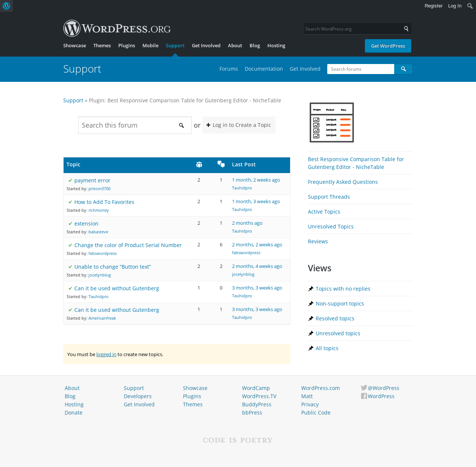The width and height of the screenshot is (476, 467).
Task: Open WordPress.com link in footer
Action: coord(321,388)
